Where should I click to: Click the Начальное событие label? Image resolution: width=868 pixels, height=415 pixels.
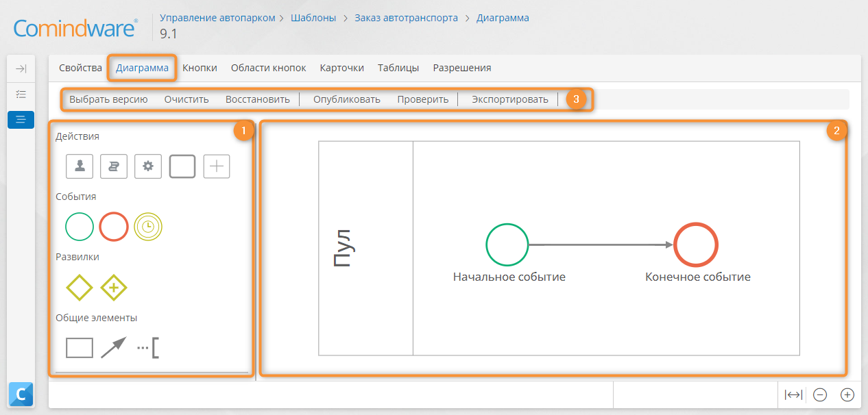pyautogui.click(x=509, y=277)
